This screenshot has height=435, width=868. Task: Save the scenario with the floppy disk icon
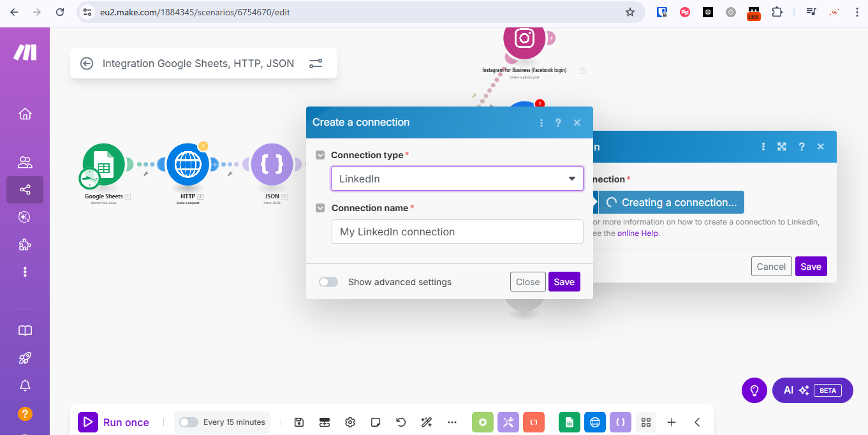[299, 422]
